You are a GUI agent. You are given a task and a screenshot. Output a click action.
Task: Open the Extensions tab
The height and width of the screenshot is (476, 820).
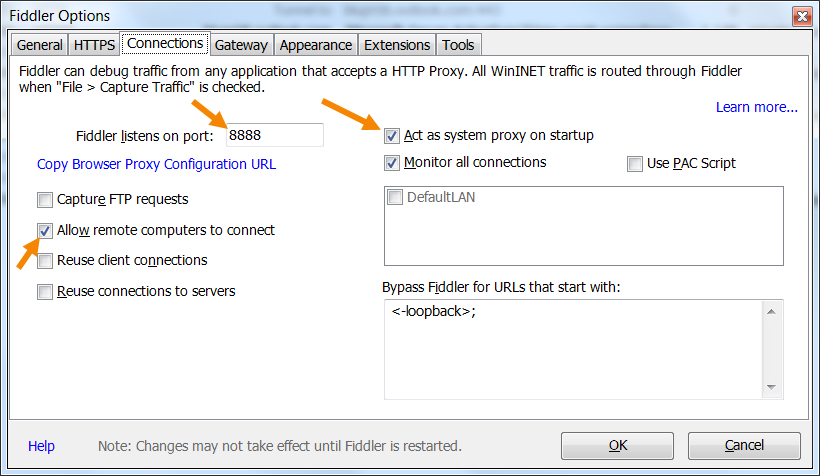(x=397, y=45)
